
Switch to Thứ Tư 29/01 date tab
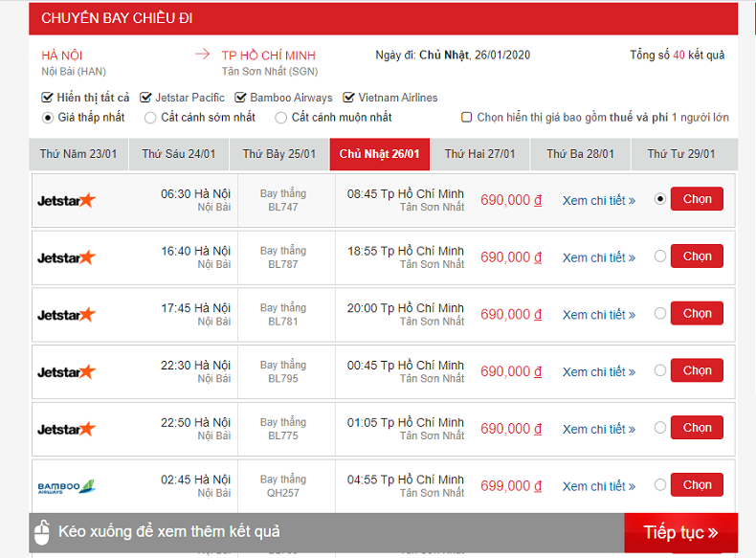(684, 154)
